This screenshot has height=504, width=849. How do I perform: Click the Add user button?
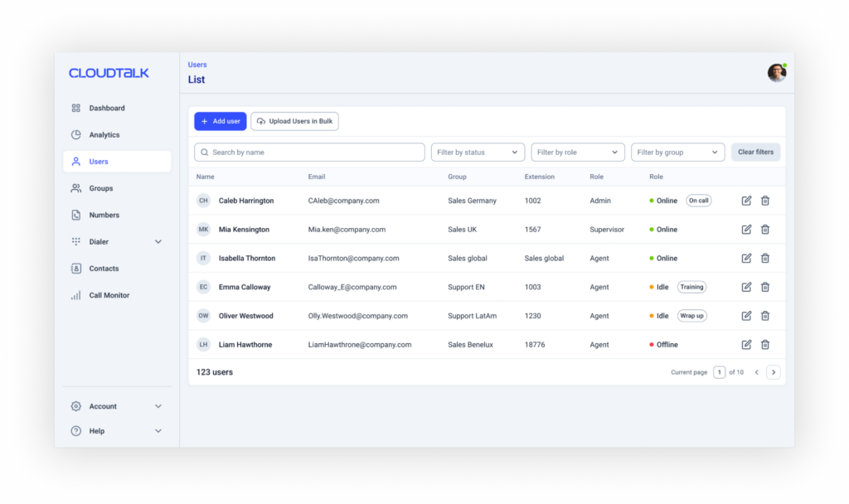pos(220,121)
